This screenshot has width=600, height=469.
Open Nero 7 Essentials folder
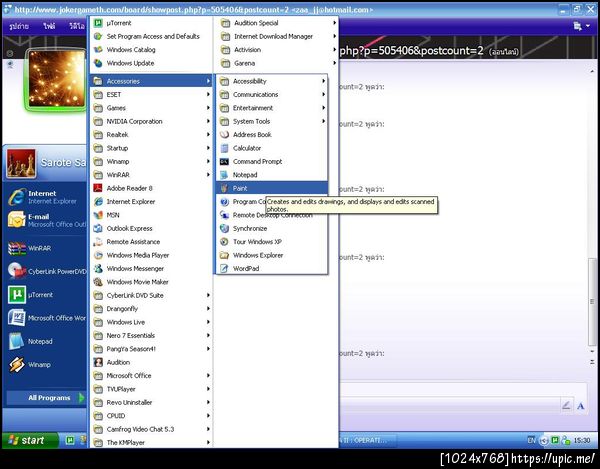[x=151, y=335]
